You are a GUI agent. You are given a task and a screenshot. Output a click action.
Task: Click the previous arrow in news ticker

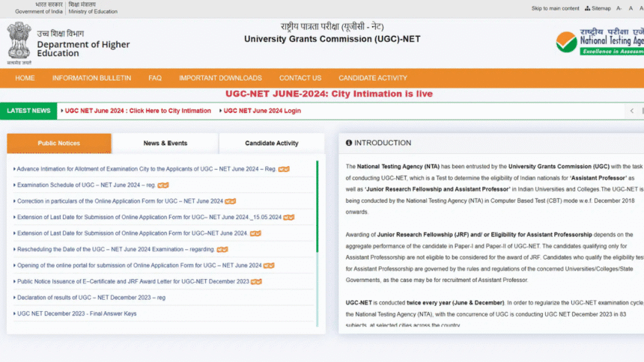(632, 111)
